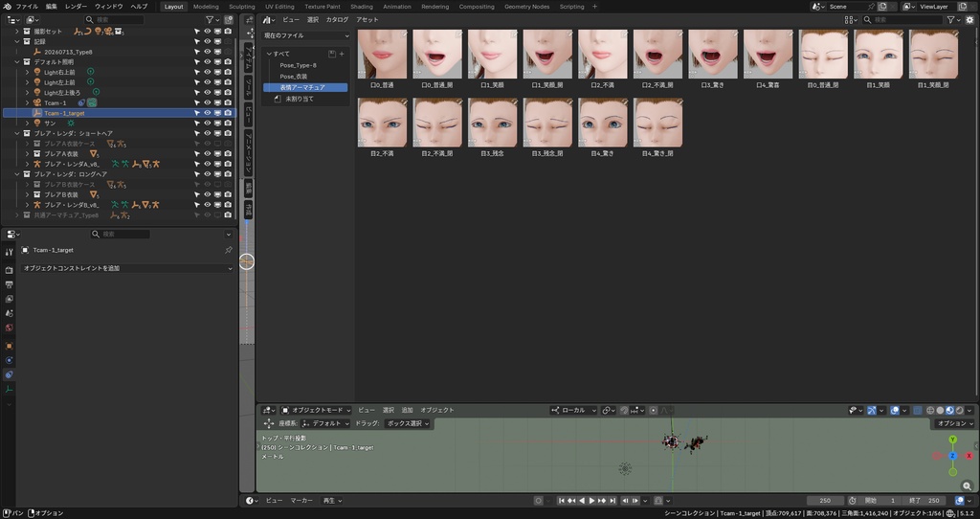980x519 pixels.
Task: Toggle proportional editing in viewport header
Action: (653, 411)
